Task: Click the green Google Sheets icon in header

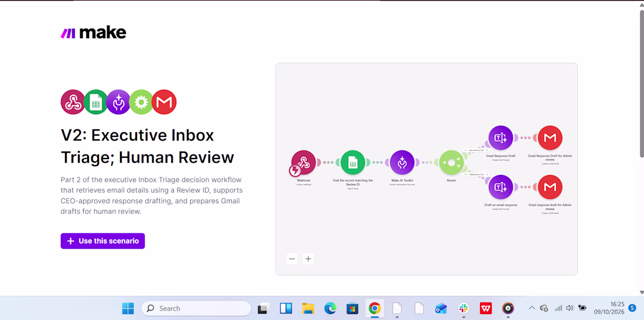Action: coord(95,102)
